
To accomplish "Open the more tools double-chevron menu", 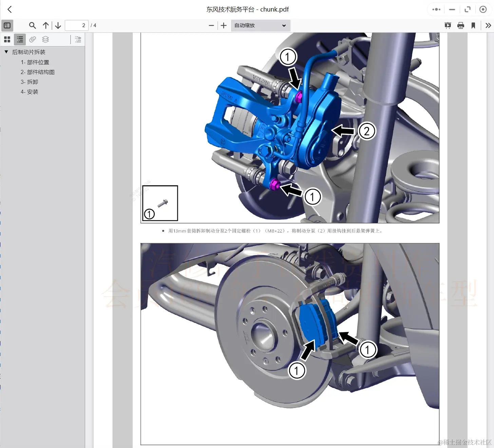I will [488, 25].
